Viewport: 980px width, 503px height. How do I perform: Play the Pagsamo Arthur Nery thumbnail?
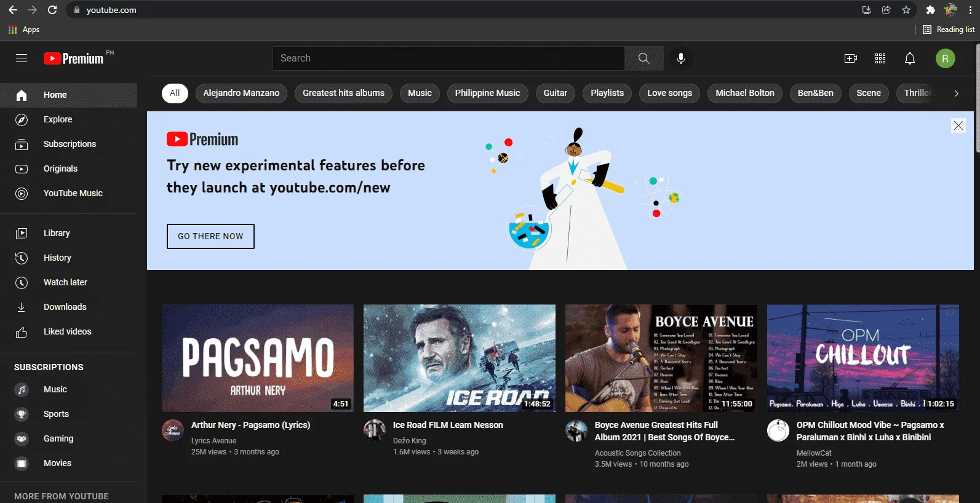point(258,358)
